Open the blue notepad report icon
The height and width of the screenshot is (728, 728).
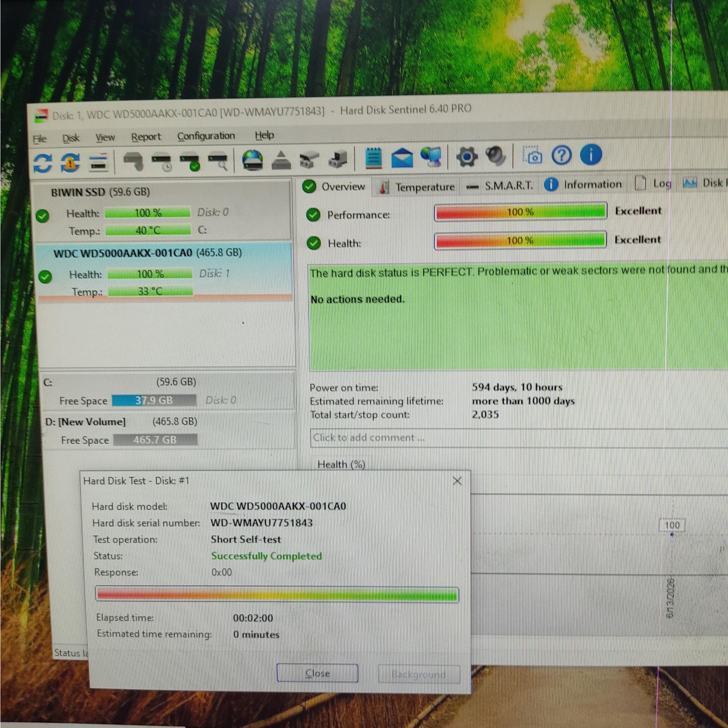pos(373,158)
